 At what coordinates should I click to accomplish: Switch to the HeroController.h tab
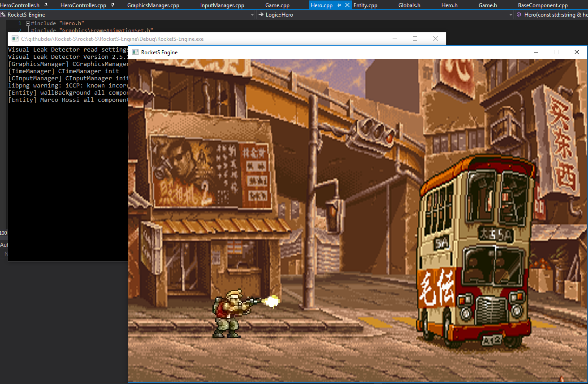20,5
